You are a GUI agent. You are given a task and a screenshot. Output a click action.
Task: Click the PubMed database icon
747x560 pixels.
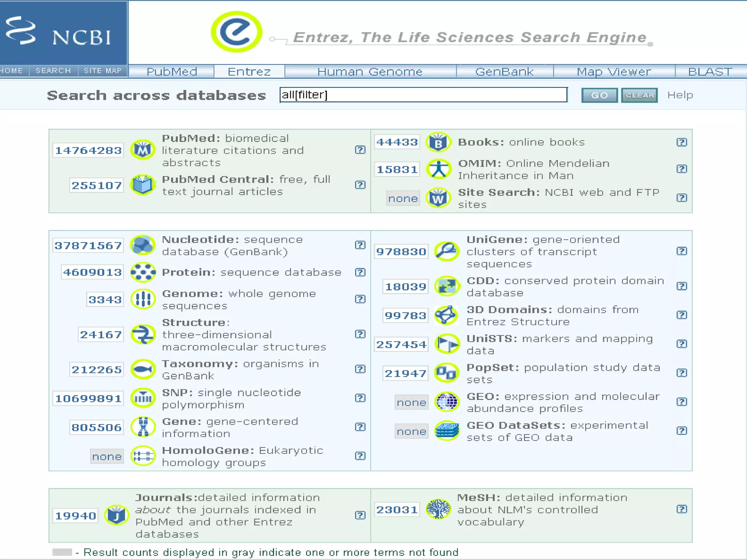tap(143, 150)
